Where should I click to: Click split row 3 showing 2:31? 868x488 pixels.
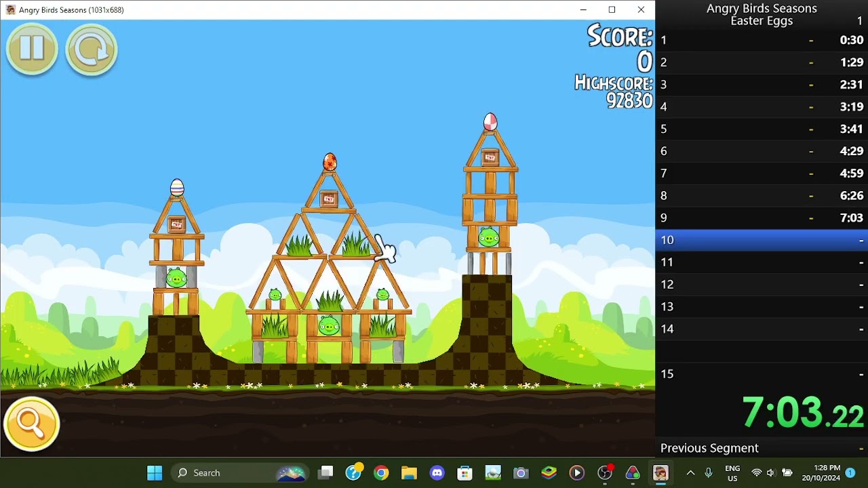(762, 85)
